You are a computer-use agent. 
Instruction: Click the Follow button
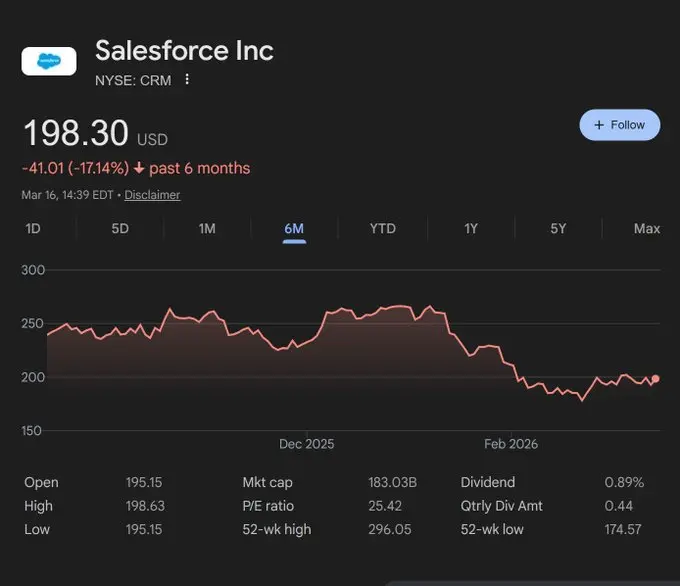tap(619, 125)
